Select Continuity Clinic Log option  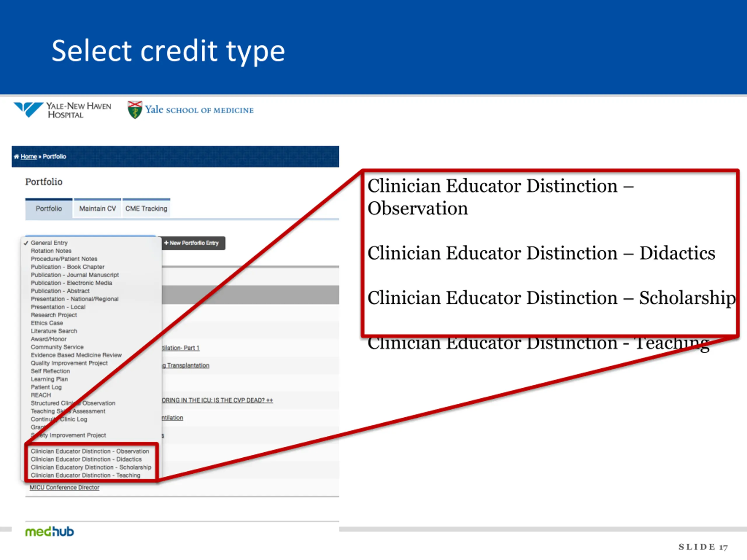point(59,420)
